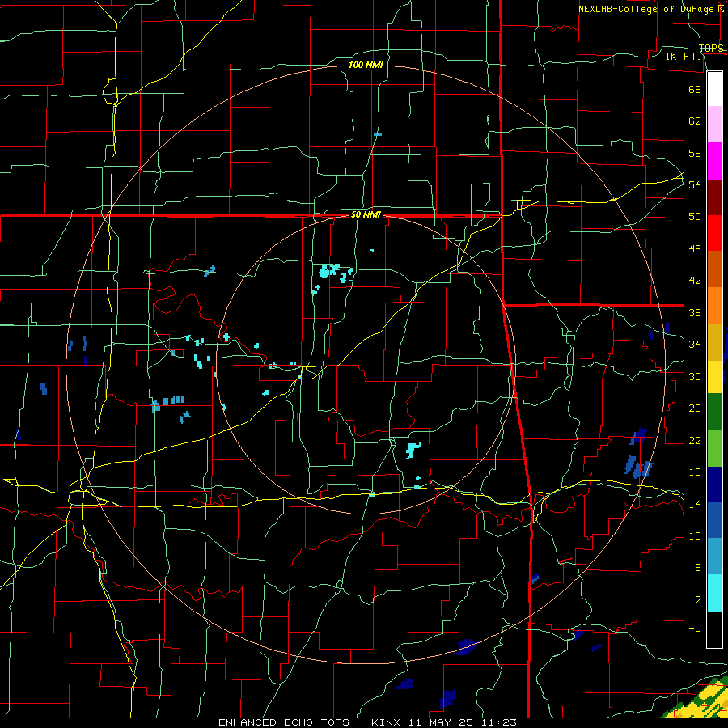The height and width of the screenshot is (728, 728).
Task: Select the "KINX" radar site identifier
Action: (387, 722)
